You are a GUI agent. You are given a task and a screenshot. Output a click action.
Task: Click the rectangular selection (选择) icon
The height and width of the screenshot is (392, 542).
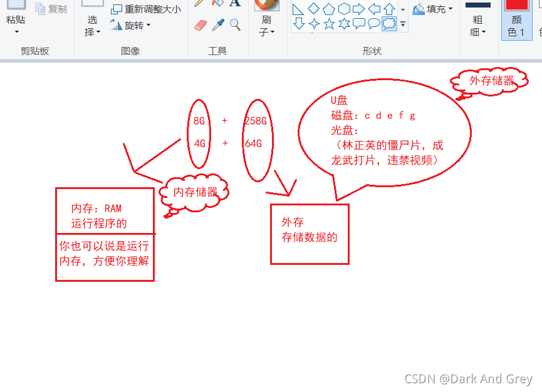tap(92, 3)
